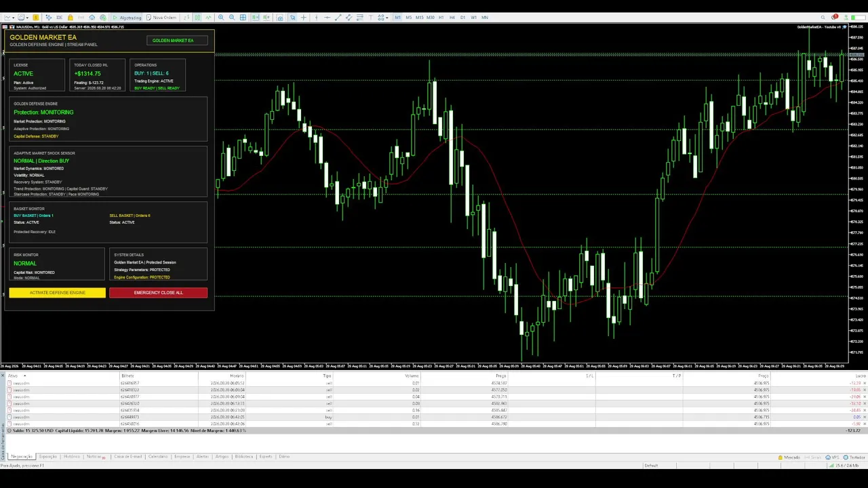Open the Notícias tab
This screenshot has height=488, width=868.
[96, 457]
